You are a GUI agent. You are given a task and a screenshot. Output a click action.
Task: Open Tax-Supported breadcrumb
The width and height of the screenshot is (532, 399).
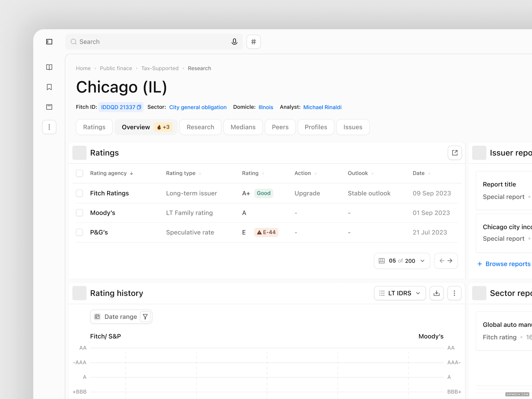pos(160,68)
